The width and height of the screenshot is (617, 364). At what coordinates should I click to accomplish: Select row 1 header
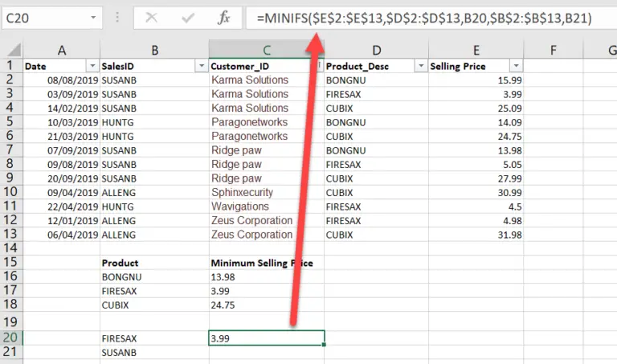pos(10,65)
